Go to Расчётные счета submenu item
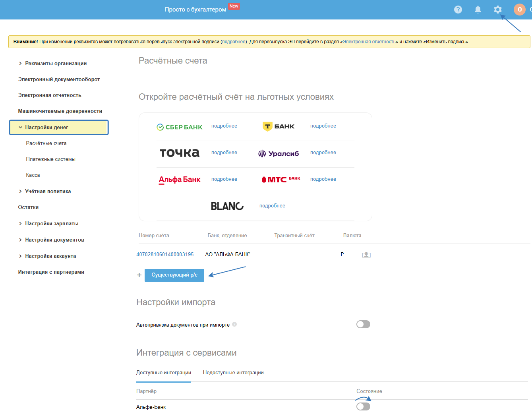Image resolution: width=532 pixels, height=418 pixels. point(46,143)
